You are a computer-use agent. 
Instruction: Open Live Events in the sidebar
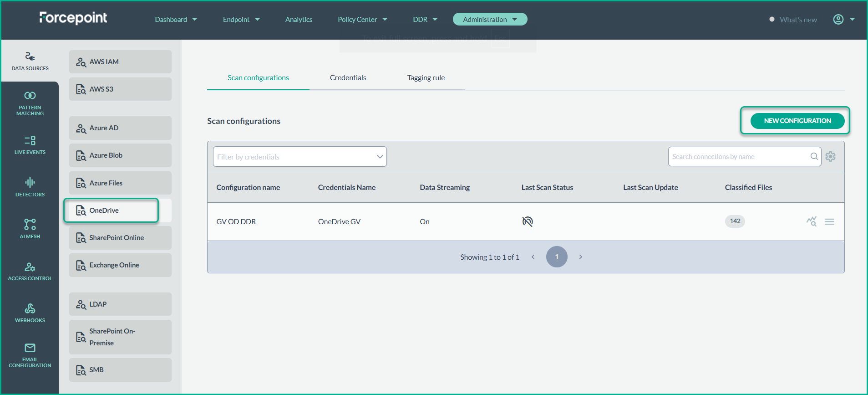pyautogui.click(x=30, y=145)
